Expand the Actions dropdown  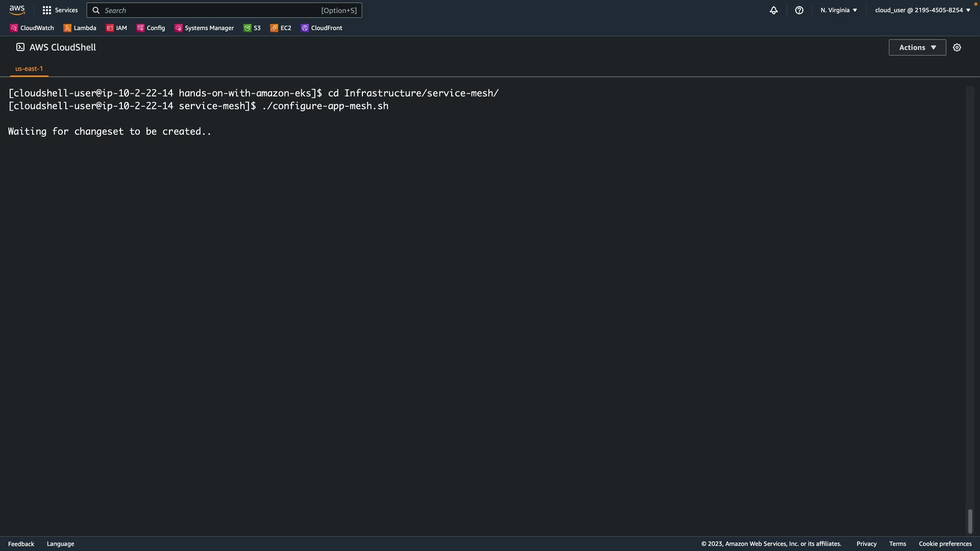[917, 47]
